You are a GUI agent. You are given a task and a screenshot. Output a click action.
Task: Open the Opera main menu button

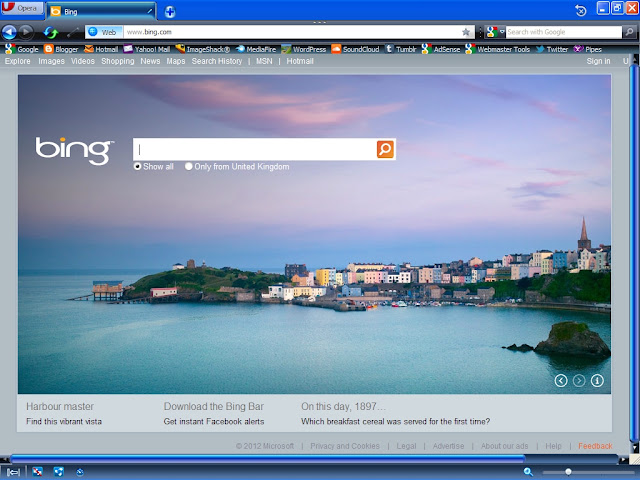22,8
